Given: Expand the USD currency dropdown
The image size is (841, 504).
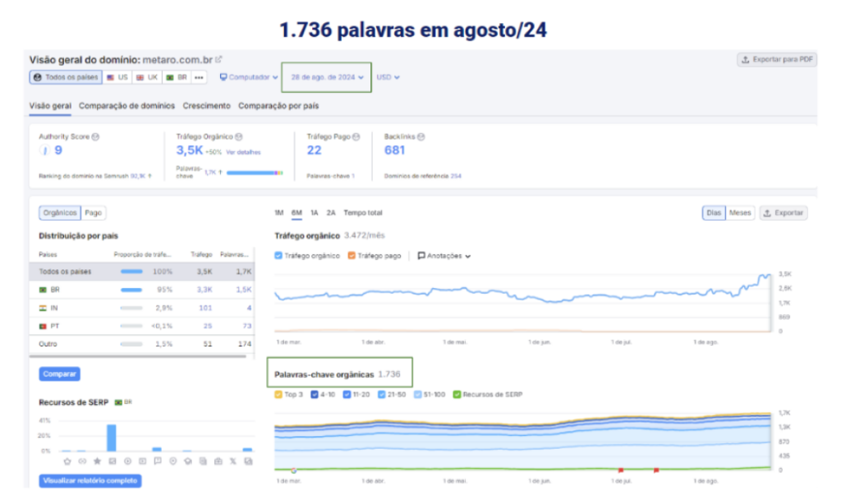Looking at the screenshot, I should pos(388,77).
